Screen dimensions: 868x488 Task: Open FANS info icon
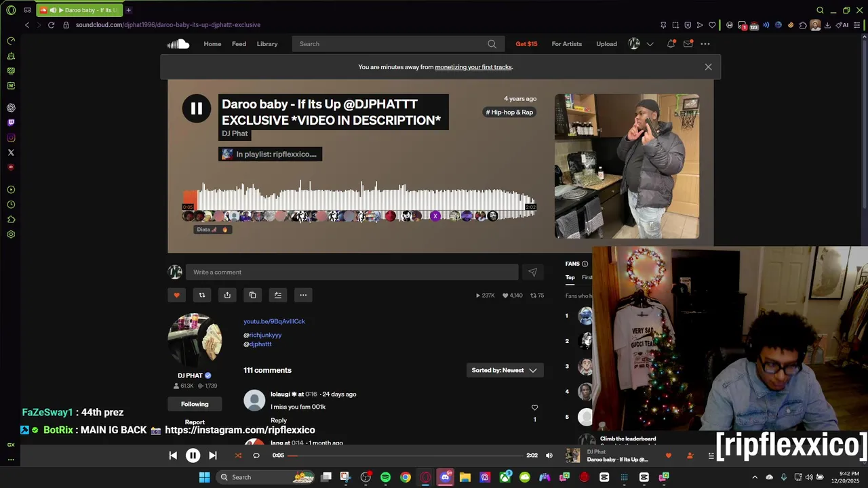point(585,264)
